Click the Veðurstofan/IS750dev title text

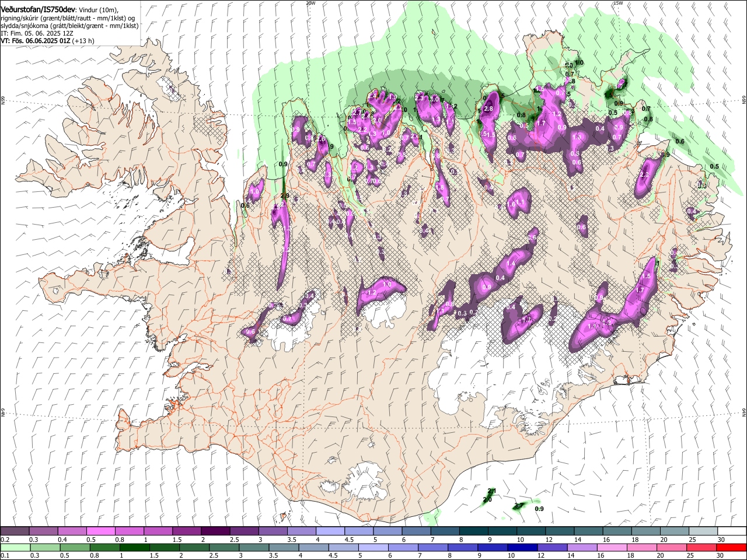[x=38, y=9]
